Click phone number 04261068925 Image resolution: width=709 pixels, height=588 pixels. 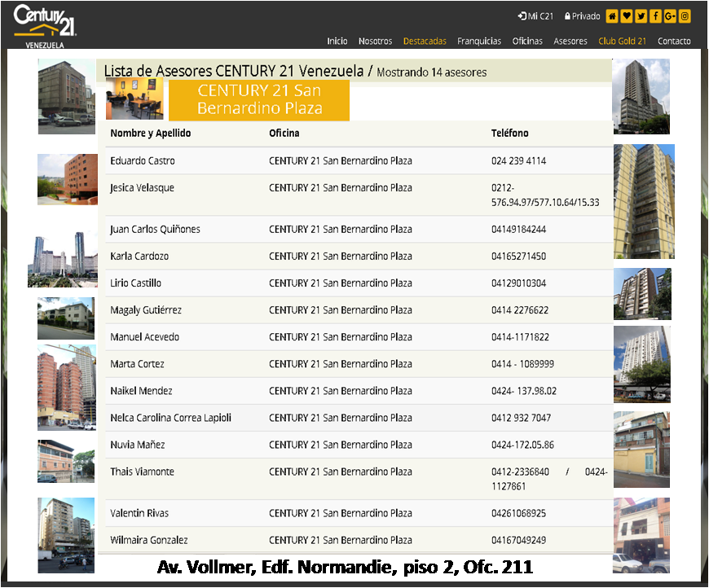(x=518, y=513)
